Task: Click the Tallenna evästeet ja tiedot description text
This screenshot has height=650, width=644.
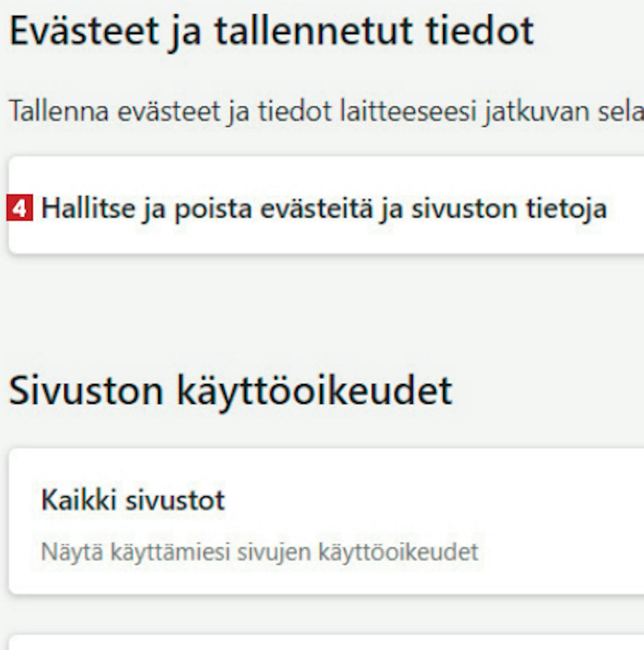Action: click(x=326, y=111)
